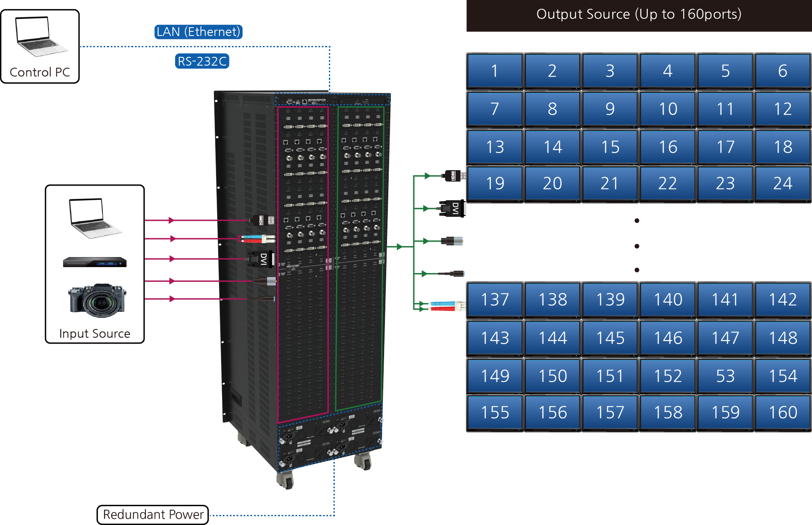The width and height of the screenshot is (812, 525).
Task: Select output display 139
Action: [x=610, y=300]
